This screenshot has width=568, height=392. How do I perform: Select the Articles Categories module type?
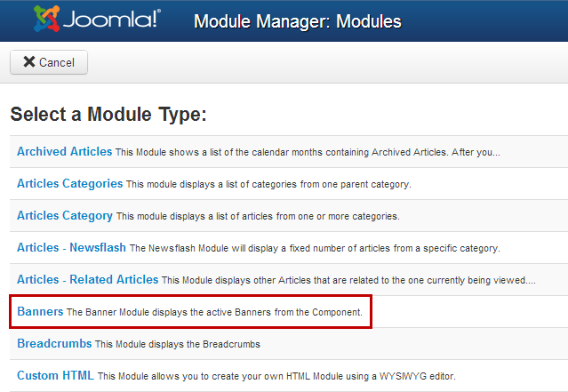point(70,183)
